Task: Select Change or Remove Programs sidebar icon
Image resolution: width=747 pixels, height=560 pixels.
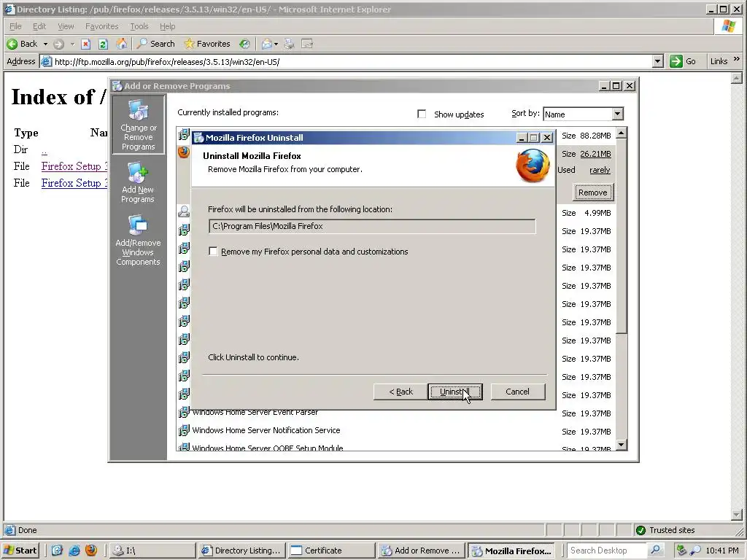Action: 138,125
